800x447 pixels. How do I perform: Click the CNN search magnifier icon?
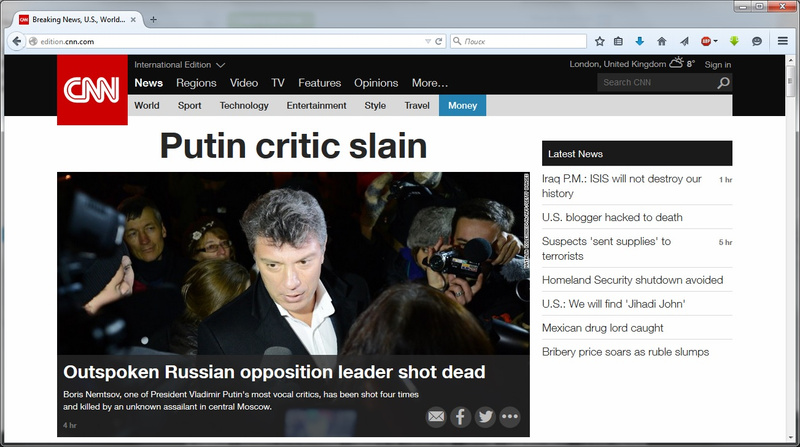(723, 83)
